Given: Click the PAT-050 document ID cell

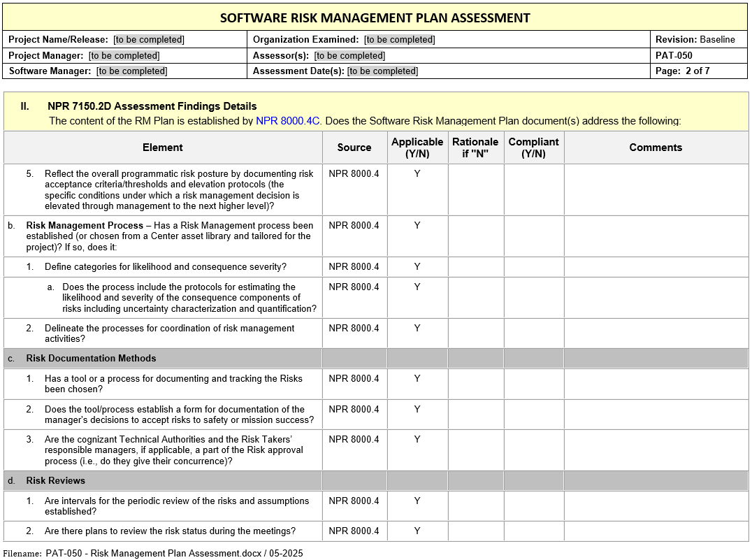Looking at the screenshot, I should coord(674,55).
